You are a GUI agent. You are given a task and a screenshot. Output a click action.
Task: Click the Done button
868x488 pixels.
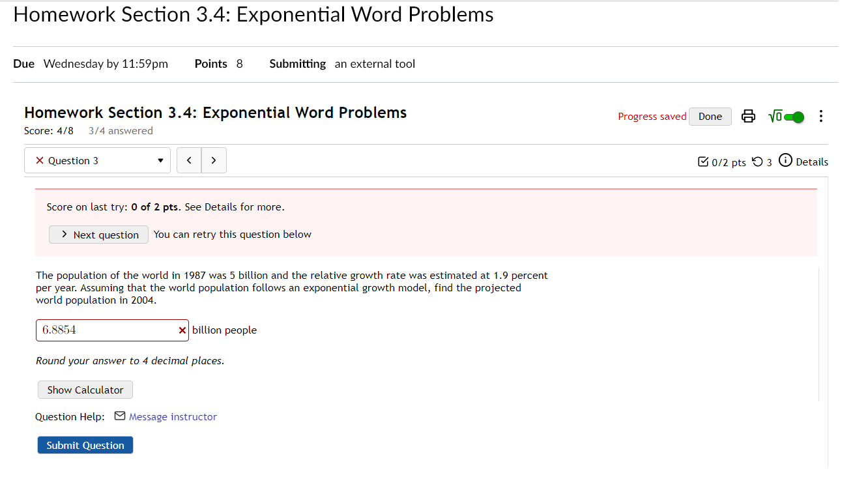[x=710, y=116]
